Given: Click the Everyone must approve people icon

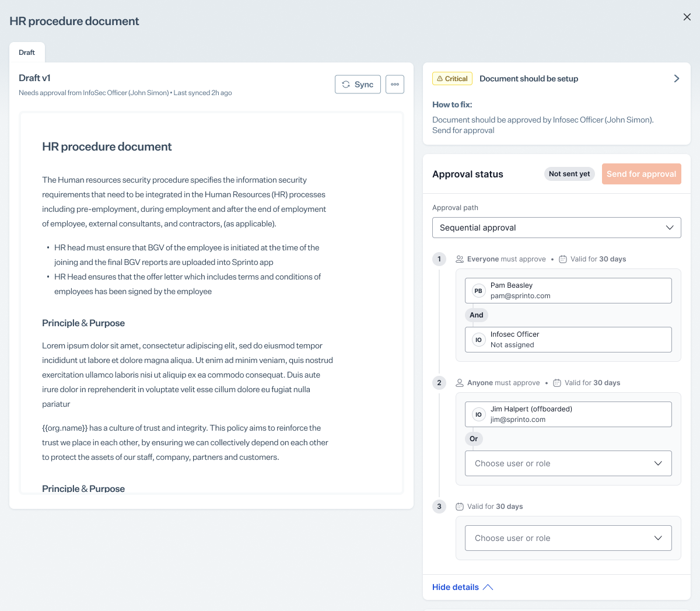Looking at the screenshot, I should (x=460, y=259).
